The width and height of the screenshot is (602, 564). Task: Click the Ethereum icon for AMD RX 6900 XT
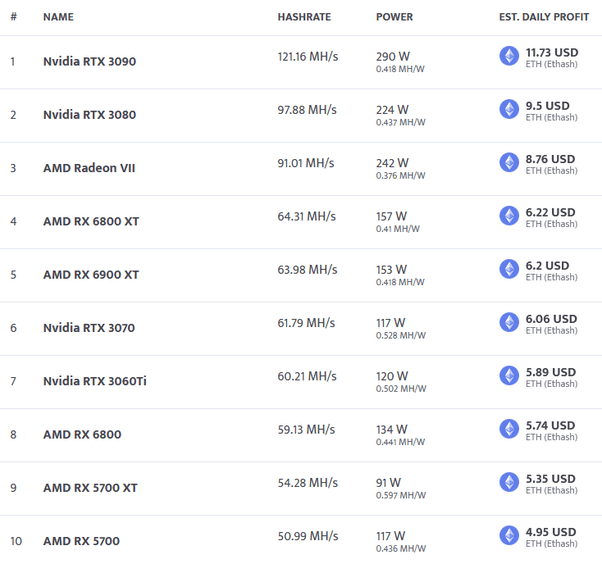[x=509, y=269]
